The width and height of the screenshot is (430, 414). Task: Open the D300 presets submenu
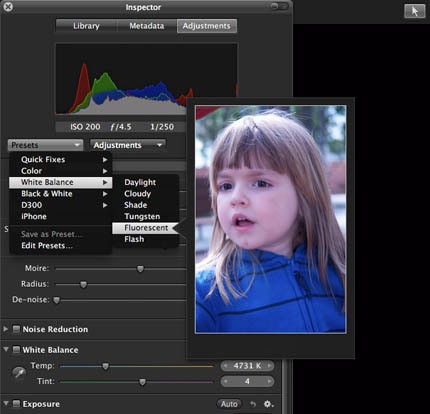[61, 205]
